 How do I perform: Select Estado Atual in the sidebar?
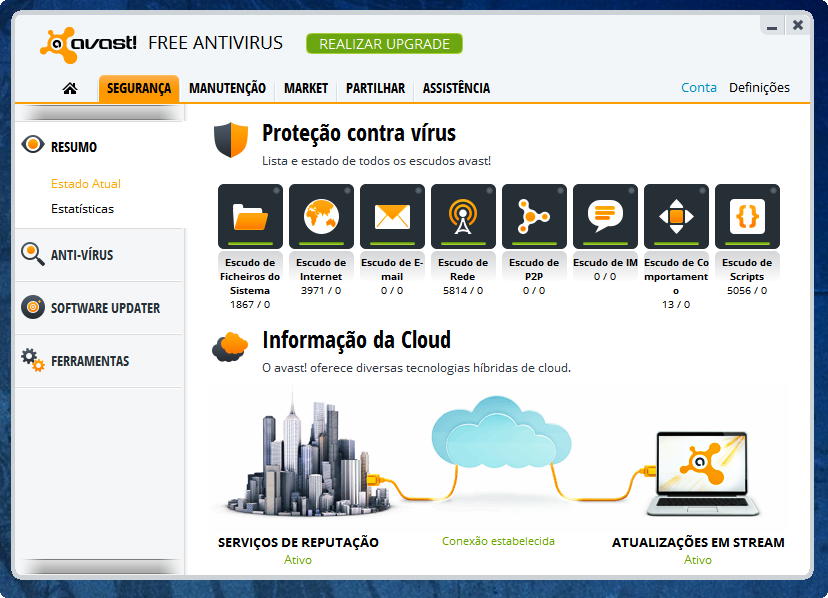click(x=86, y=184)
